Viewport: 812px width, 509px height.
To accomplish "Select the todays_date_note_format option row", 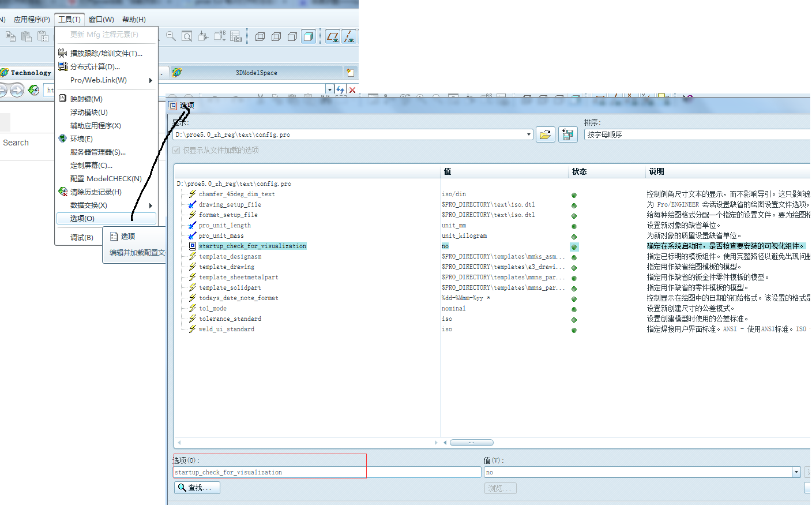I will (238, 298).
